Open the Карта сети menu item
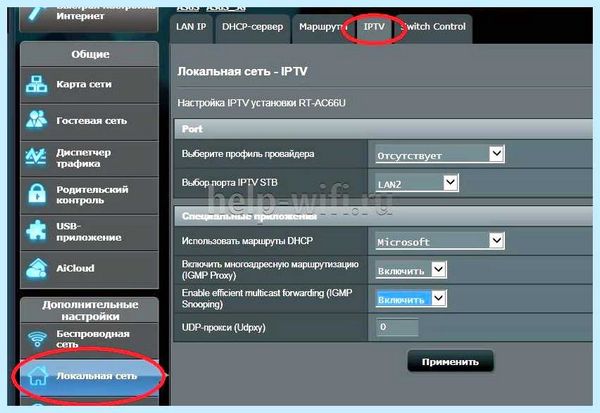 coord(90,84)
